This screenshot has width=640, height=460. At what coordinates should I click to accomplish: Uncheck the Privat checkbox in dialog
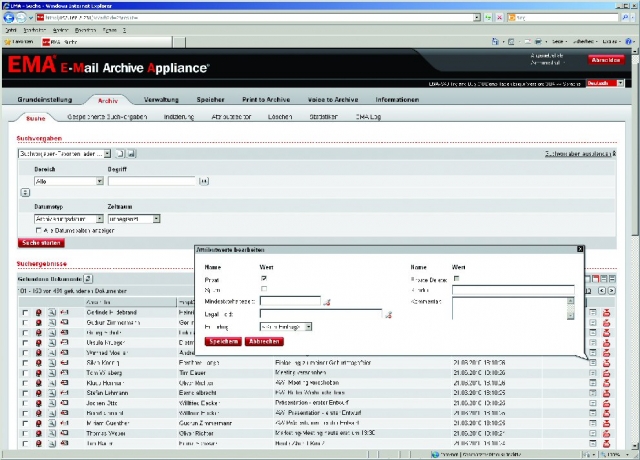(264, 279)
